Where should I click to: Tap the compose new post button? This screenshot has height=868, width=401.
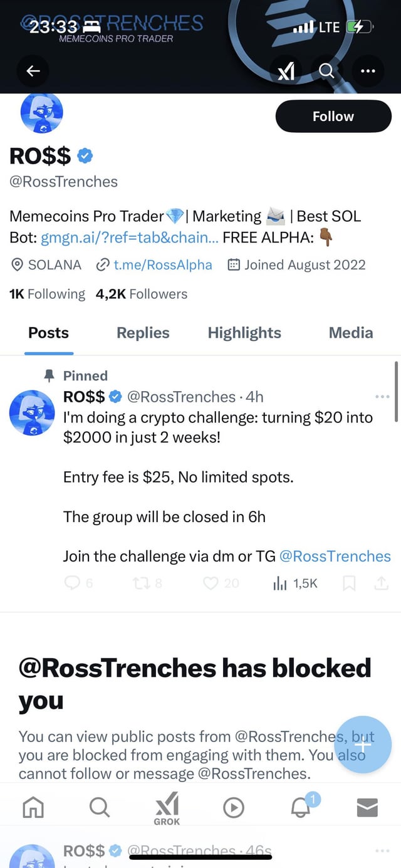[363, 745]
